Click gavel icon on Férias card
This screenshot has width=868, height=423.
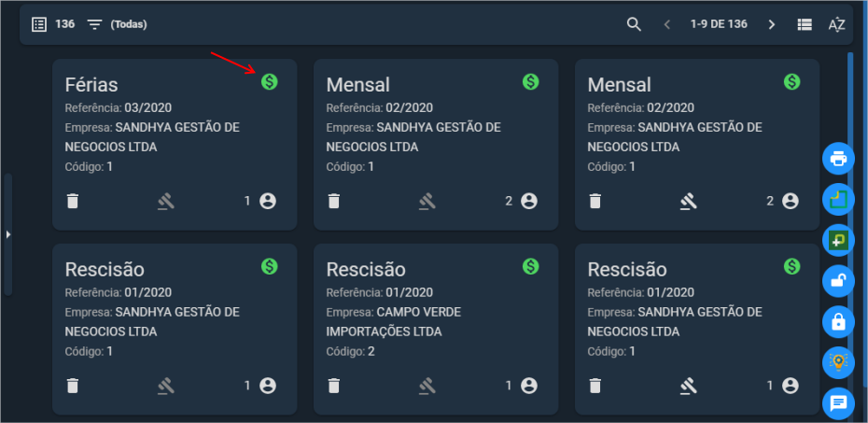tap(165, 202)
